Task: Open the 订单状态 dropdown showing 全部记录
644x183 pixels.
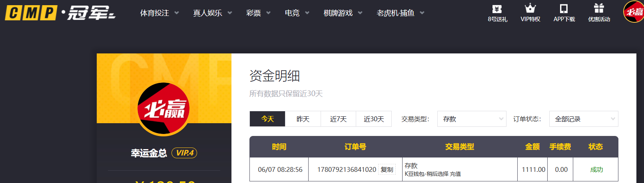Action: click(x=584, y=119)
